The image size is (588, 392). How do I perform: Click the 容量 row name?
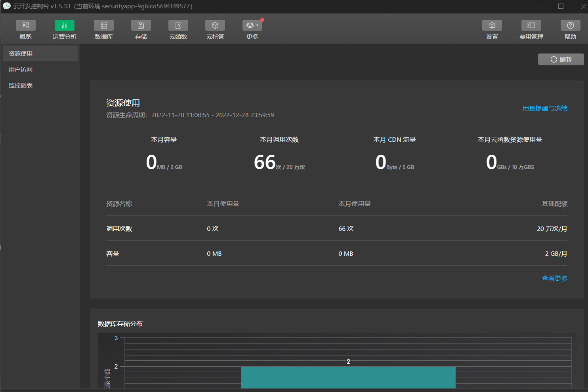click(x=113, y=253)
